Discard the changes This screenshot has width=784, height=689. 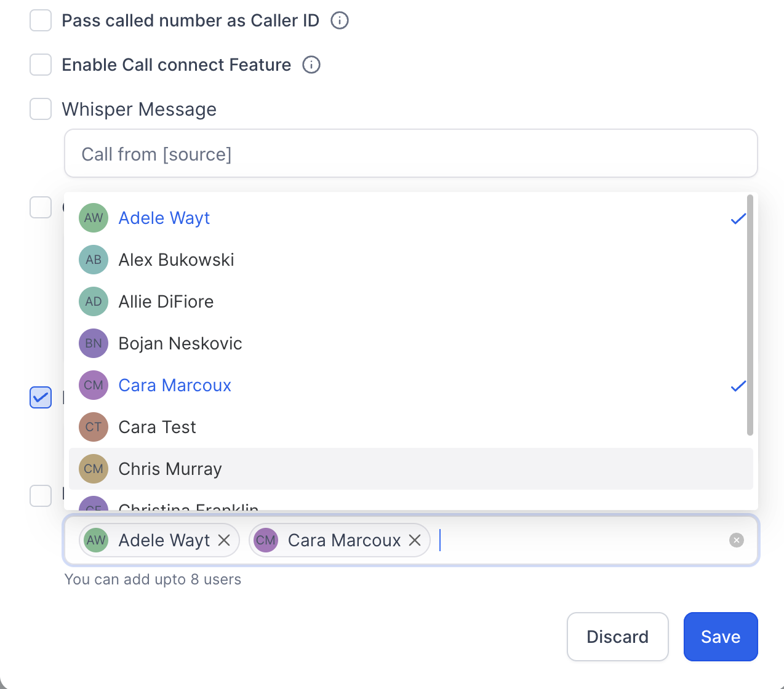tap(618, 637)
